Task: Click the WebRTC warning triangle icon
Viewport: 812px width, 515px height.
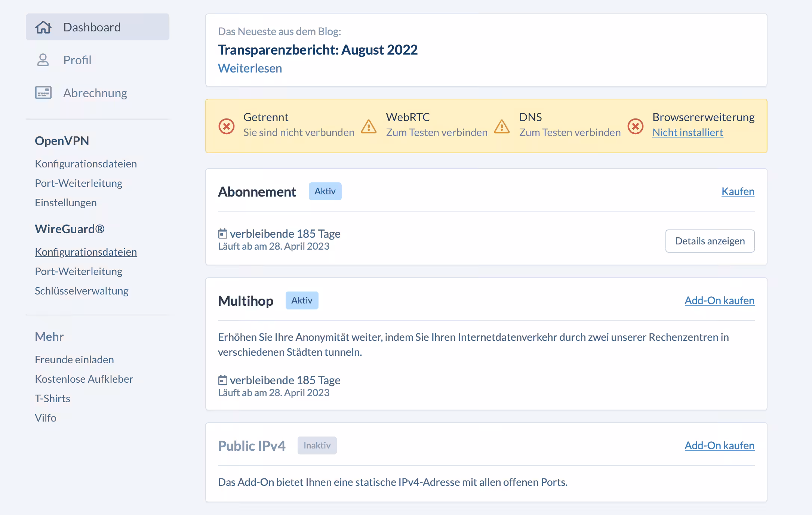Action: (x=369, y=127)
